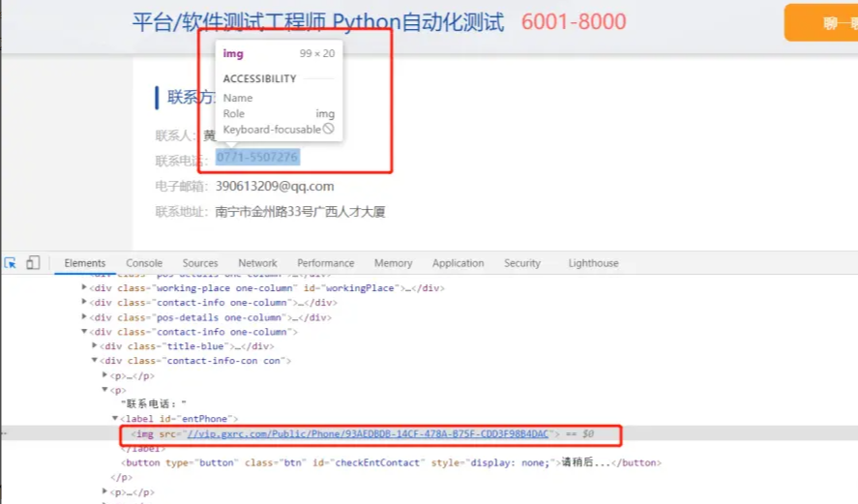Activate the inspect element picker icon

(11, 263)
